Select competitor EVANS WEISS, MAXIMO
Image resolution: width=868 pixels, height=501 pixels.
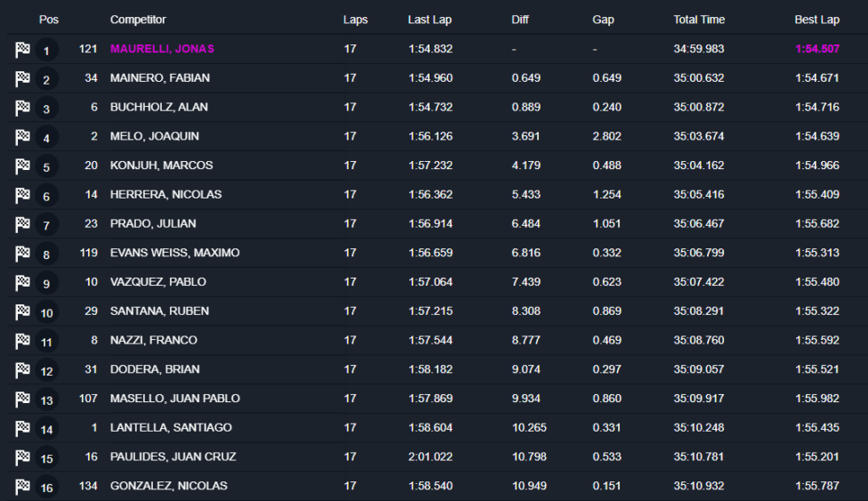(x=175, y=253)
